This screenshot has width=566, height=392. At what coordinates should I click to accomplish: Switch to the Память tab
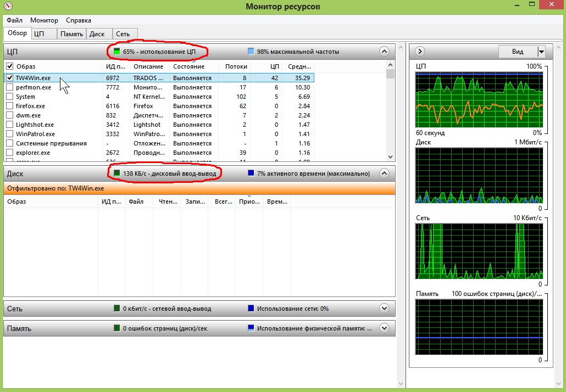pos(71,34)
